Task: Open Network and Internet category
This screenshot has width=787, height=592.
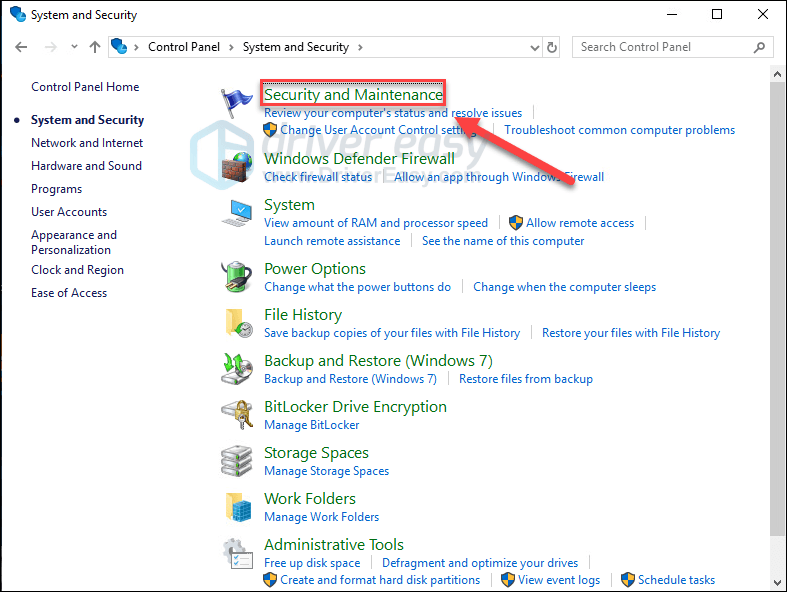Action: pos(87,143)
